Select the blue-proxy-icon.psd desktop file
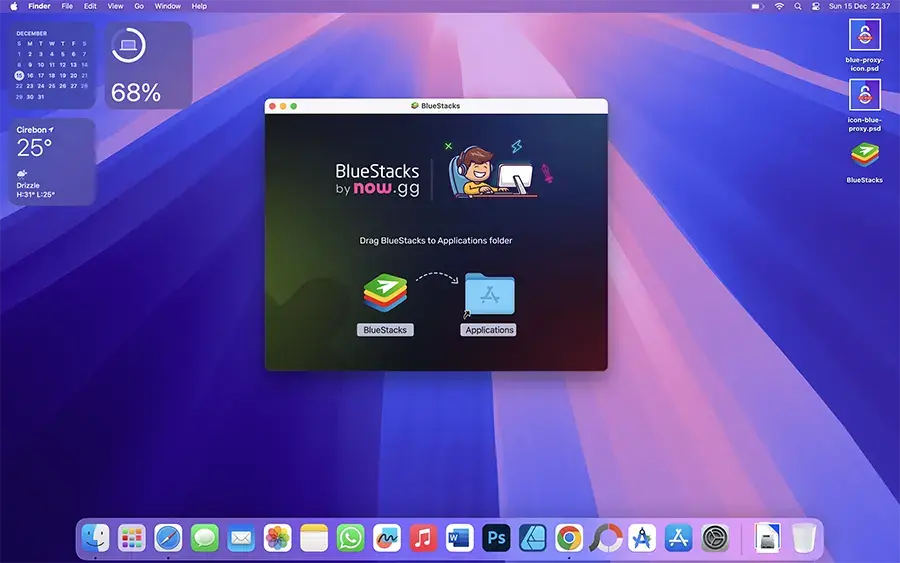Image resolution: width=900 pixels, height=563 pixels. tap(864, 45)
